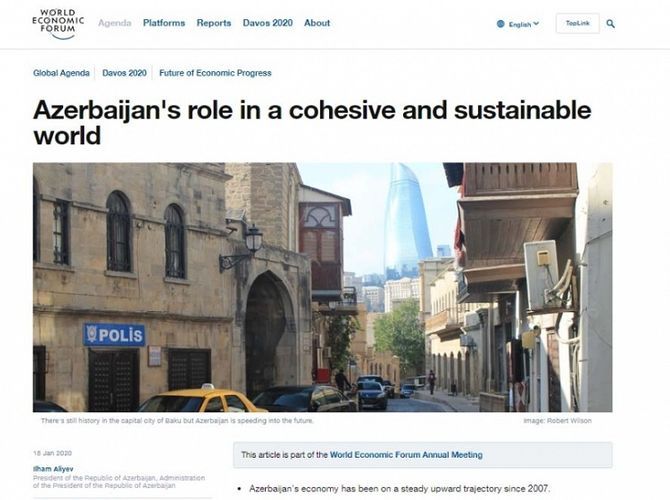Screen dimensions: 670x500
Task: Click the Baku street hero image
Action: pyautogui.click(x=322, y=287)
